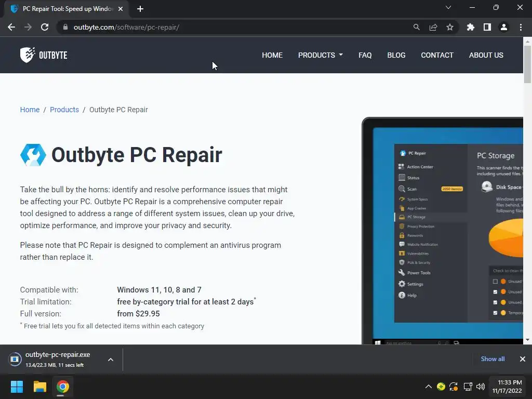Close the PC Repair Tool tab
This screenshot has height=399, width=532.
click(x=121, y=9)
